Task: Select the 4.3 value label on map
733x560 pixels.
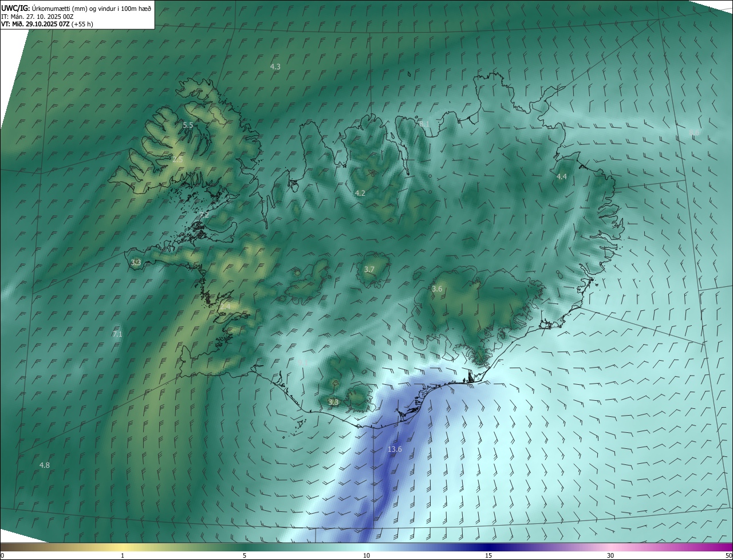Action: (x=275, y=66)
